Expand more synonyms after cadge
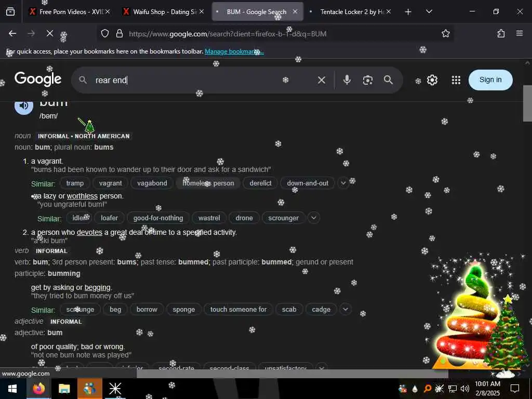The height and width of the screenshot is (399, 532). coord(345,309)
